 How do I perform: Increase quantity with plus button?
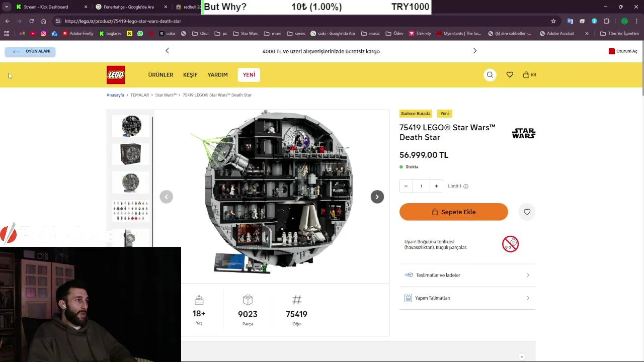point(436,186)
